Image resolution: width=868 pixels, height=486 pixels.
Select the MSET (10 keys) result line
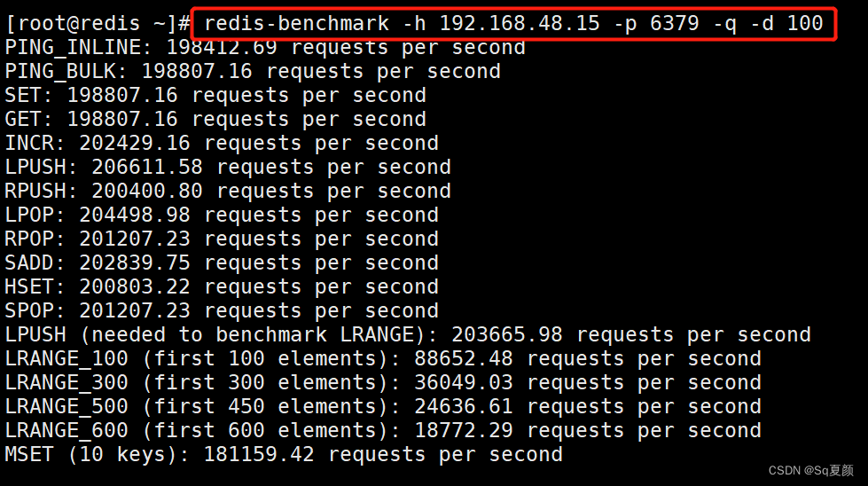(x=284, y=454)
